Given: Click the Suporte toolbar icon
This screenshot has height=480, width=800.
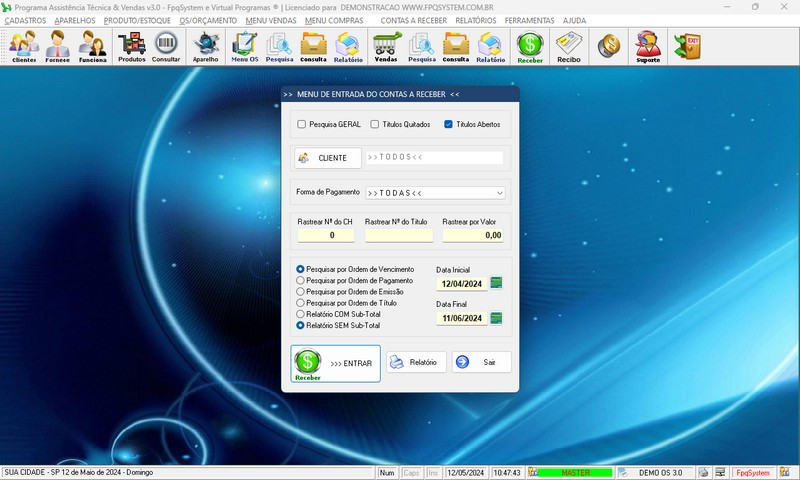Looking at the screenshot, I should click(648, 46).
